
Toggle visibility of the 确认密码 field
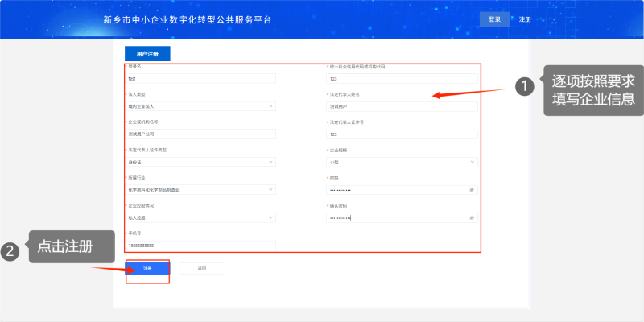pyautogui.click(x=472, y=217)
